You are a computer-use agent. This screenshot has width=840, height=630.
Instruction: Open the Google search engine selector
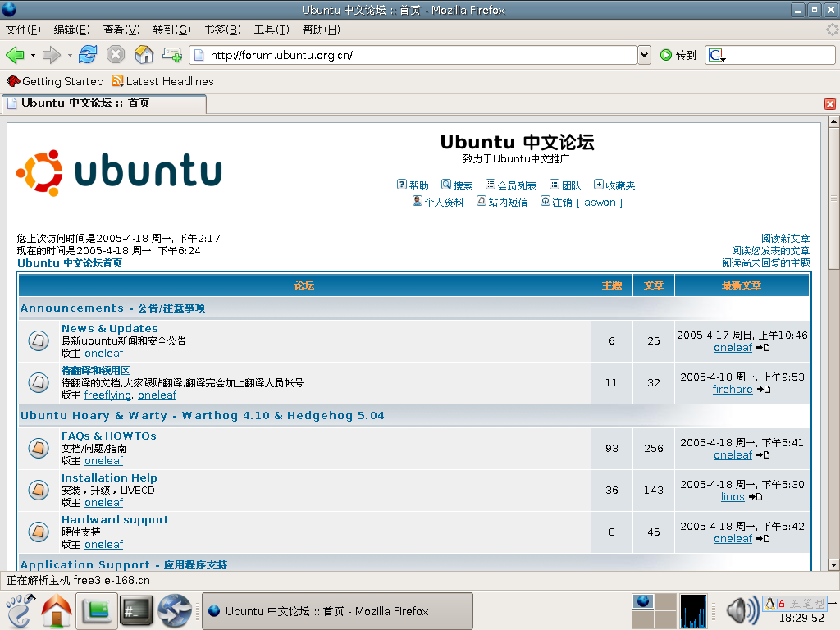click(716, 55)
